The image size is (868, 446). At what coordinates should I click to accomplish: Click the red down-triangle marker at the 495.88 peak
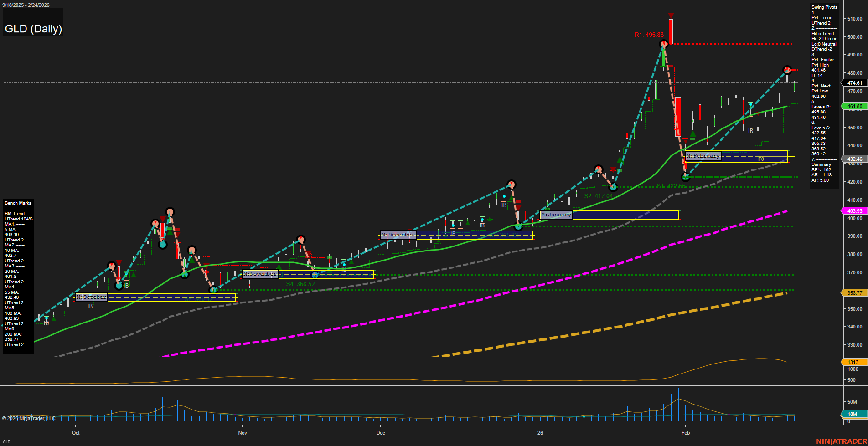[671, 15]
